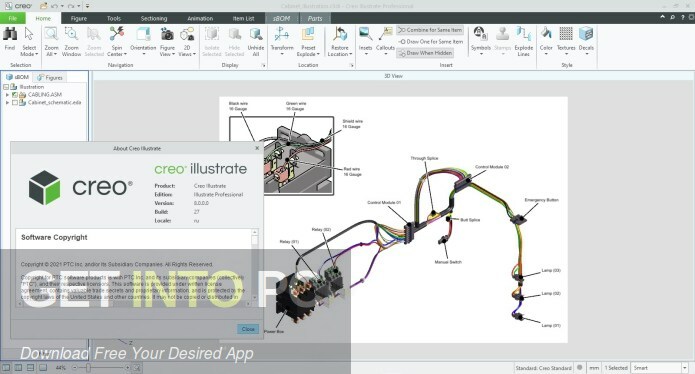The width and height of the screenshot is (695, 374).
Task: Click the zoom slider handle
Action: pos(88,368)
